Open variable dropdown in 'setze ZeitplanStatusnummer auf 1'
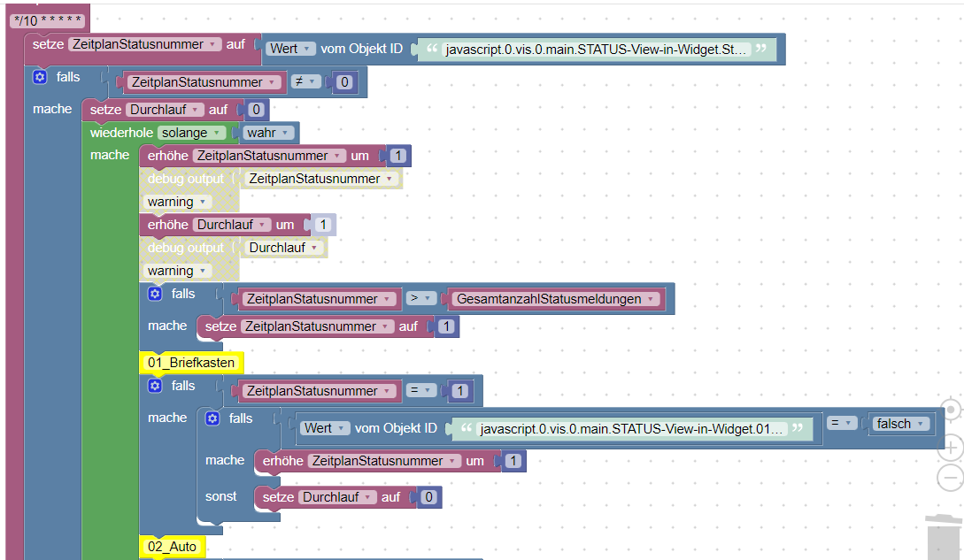The width and height of the screenshot is (964, 560). pyautogui.click(x=317, y=326)
